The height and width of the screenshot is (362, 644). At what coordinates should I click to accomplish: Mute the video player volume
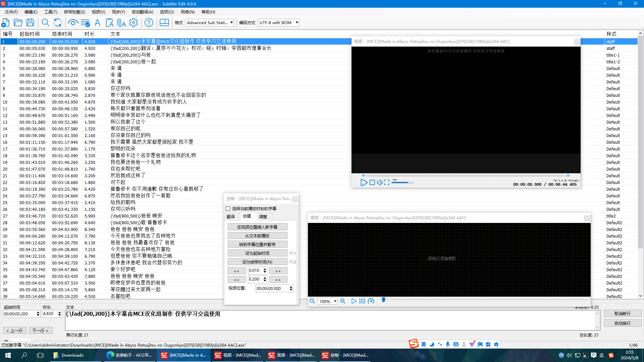click(380, 182)
